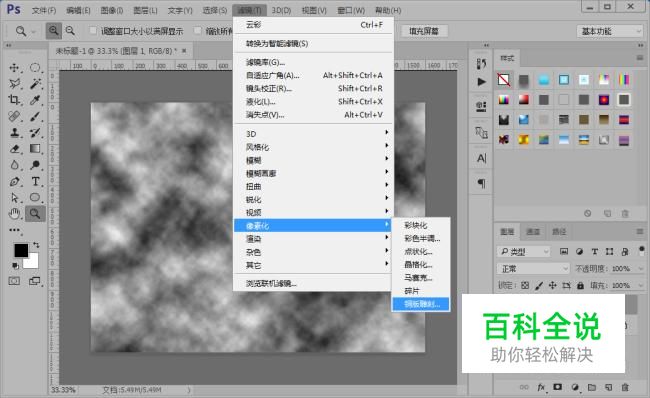Select 液化(L)... in the Filter menu
The width and height of the screenshot is (650, 398).
click(x=313, y=102)
